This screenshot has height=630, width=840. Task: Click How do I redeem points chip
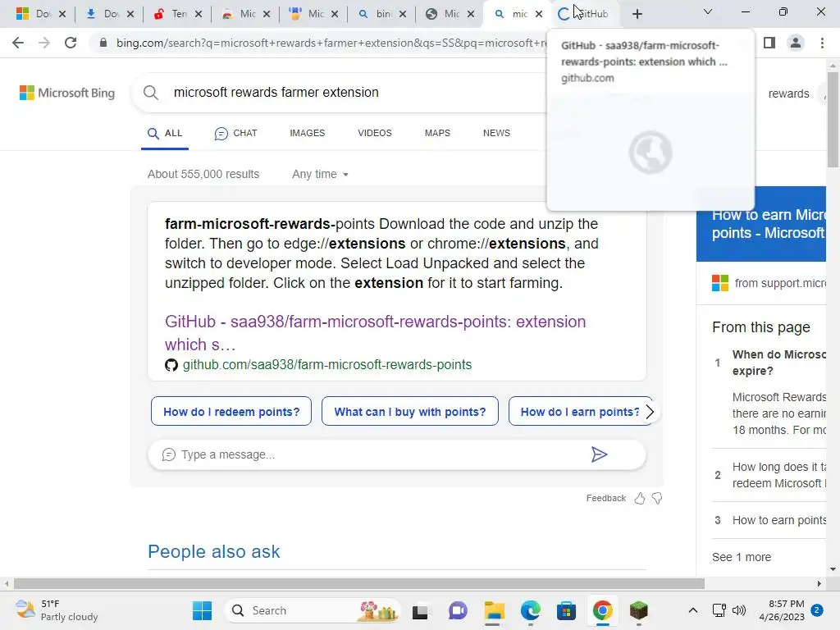tap(231, 412)
